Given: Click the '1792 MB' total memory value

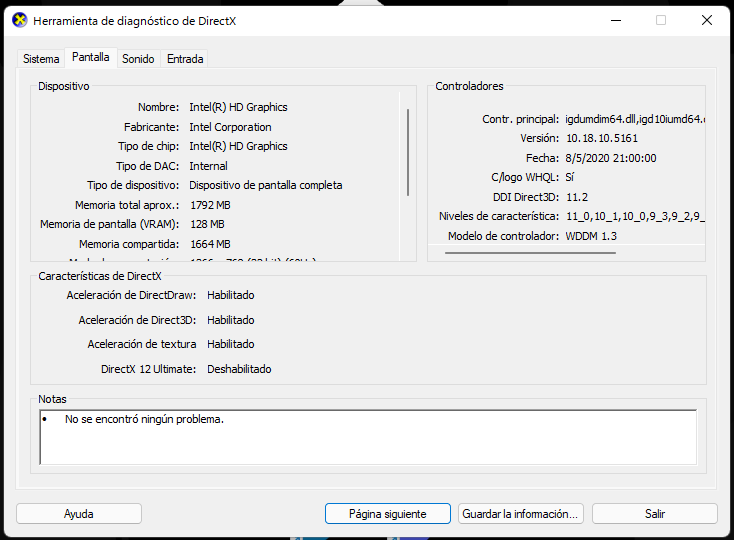Looking at the screenshot, I should 210,205.
